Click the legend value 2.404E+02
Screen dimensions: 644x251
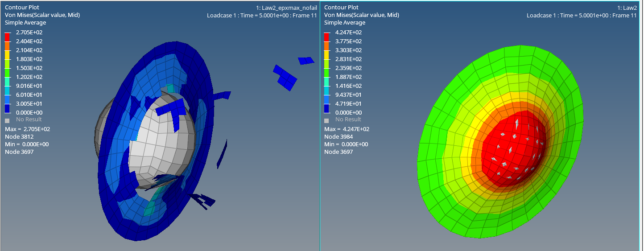(29, 41)
